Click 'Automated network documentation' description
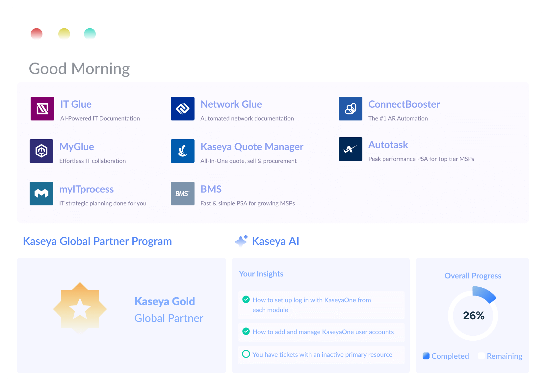549x392 pixels. [247, 118]
